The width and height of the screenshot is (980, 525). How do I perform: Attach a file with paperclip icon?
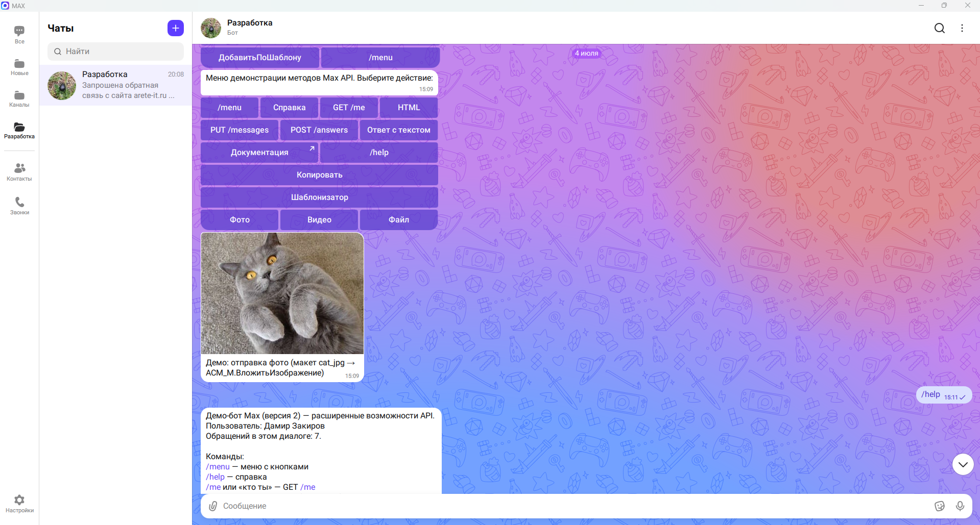213,506
